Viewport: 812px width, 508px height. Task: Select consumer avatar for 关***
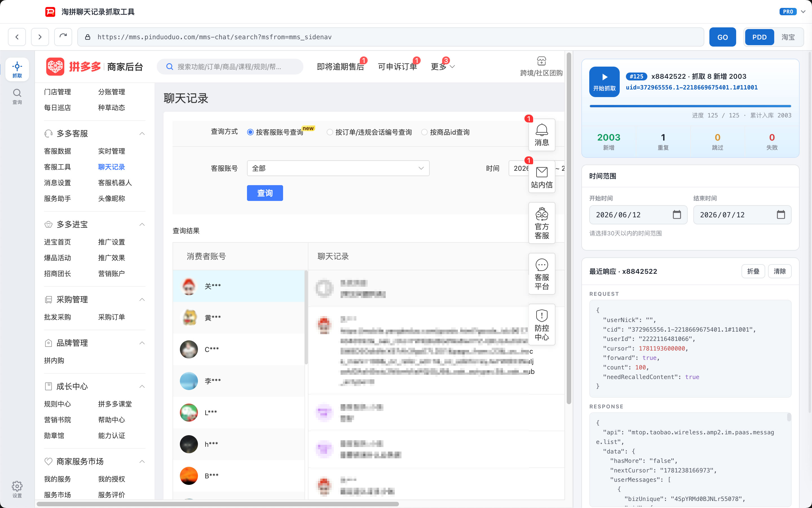189,286
